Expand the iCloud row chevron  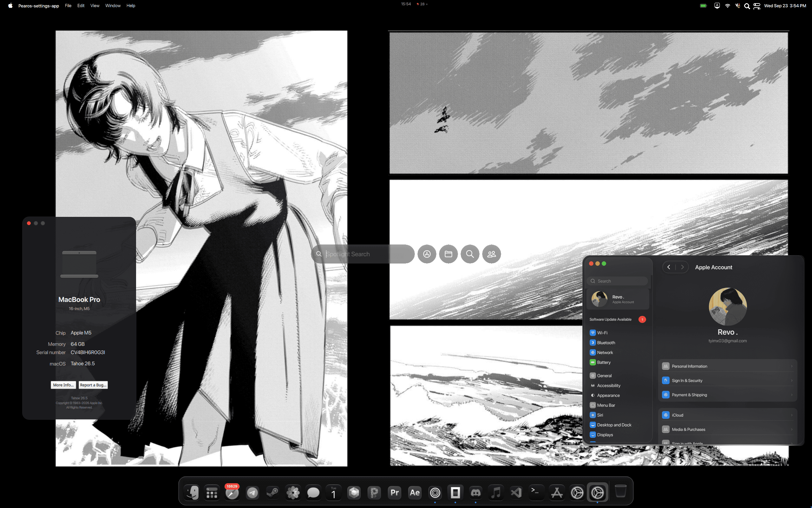pyautogui.click(x=791, y=415)
